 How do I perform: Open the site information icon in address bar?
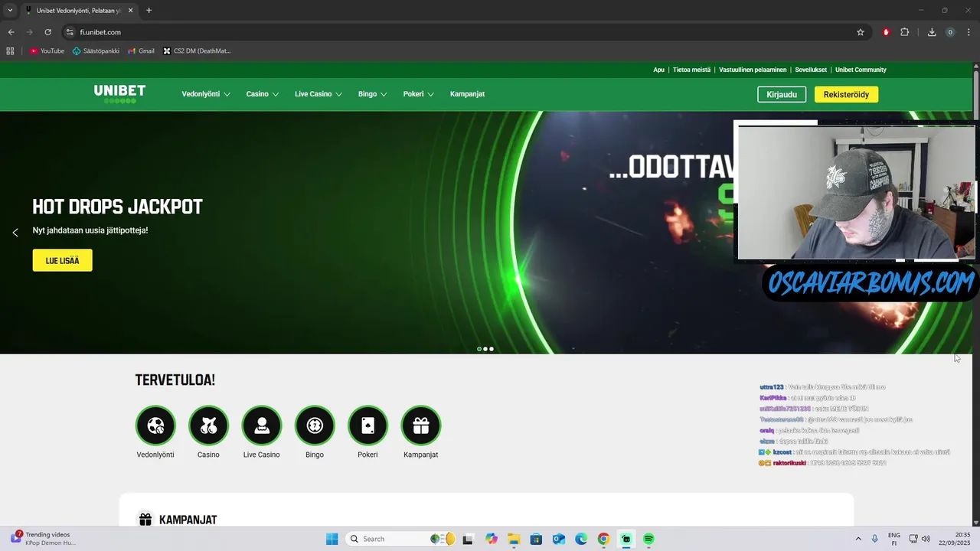point(70,32)
